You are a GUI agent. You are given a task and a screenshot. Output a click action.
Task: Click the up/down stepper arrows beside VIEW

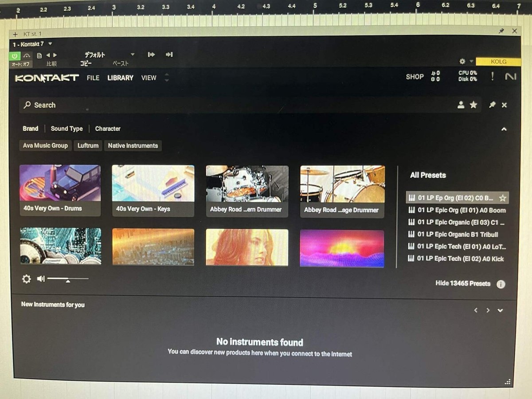click(167, 78)
